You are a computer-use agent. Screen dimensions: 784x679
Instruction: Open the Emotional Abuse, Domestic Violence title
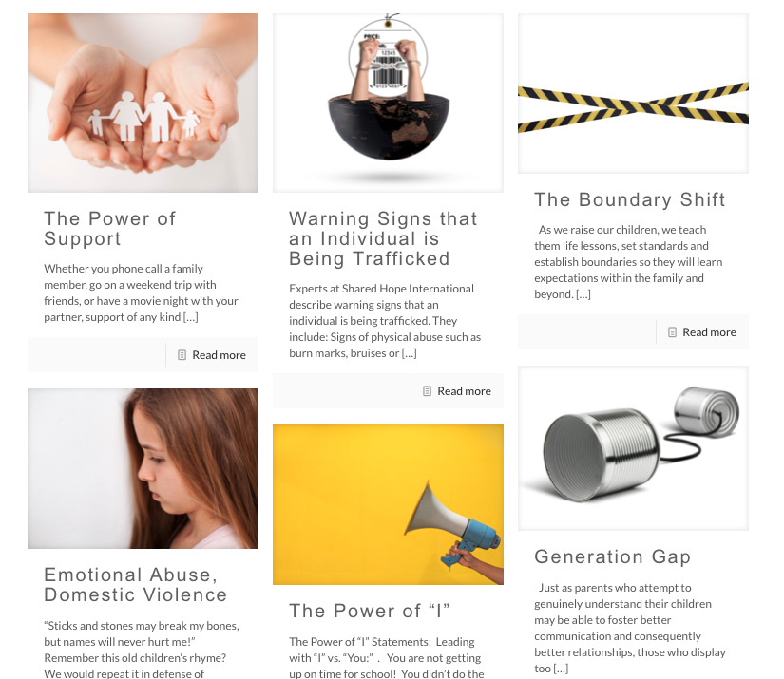[x=136, y=585]
